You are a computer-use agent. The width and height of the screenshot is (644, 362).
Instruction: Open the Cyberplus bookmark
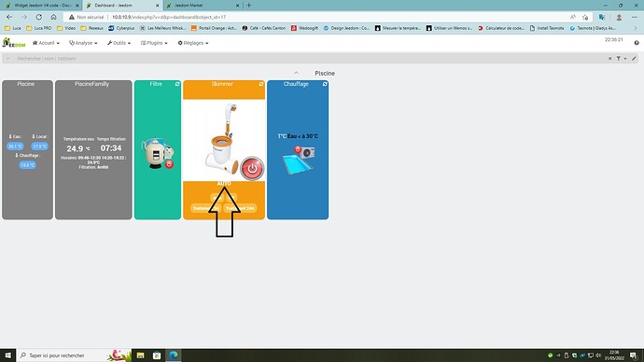[x=121, y=28]
